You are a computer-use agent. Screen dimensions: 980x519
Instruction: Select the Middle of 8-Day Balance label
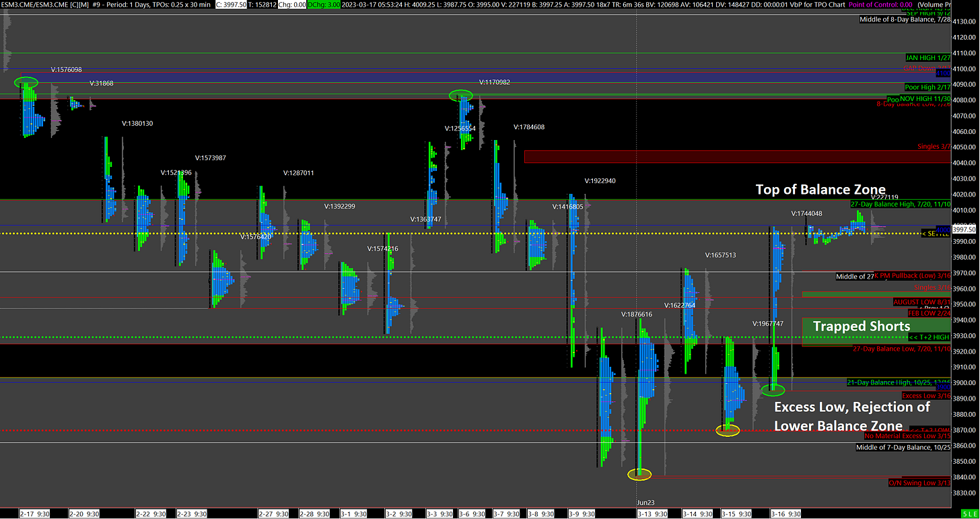(x=905, y=20)
